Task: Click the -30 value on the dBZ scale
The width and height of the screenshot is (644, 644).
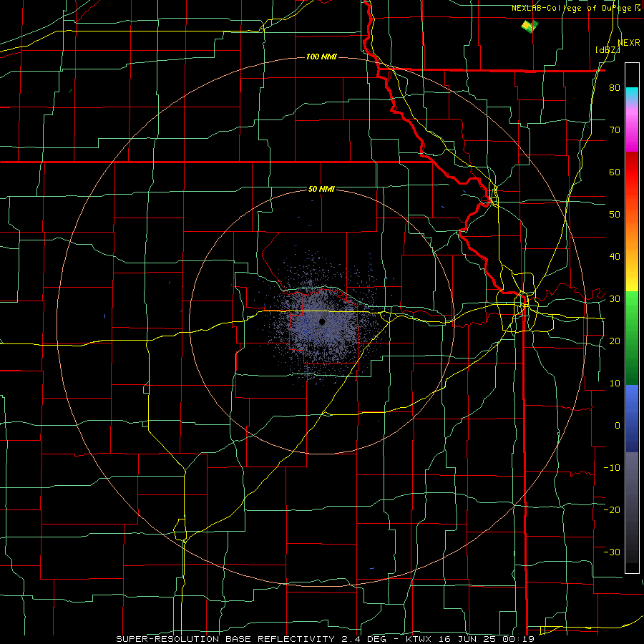Action: coord(612,552)
